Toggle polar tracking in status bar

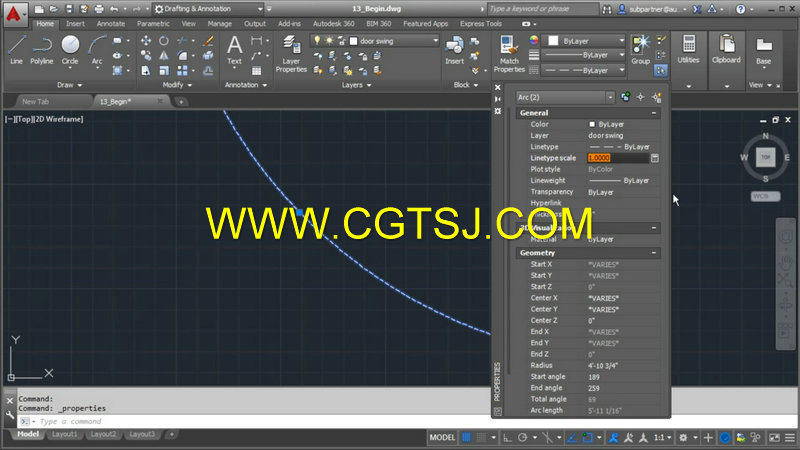pos(522,437)
